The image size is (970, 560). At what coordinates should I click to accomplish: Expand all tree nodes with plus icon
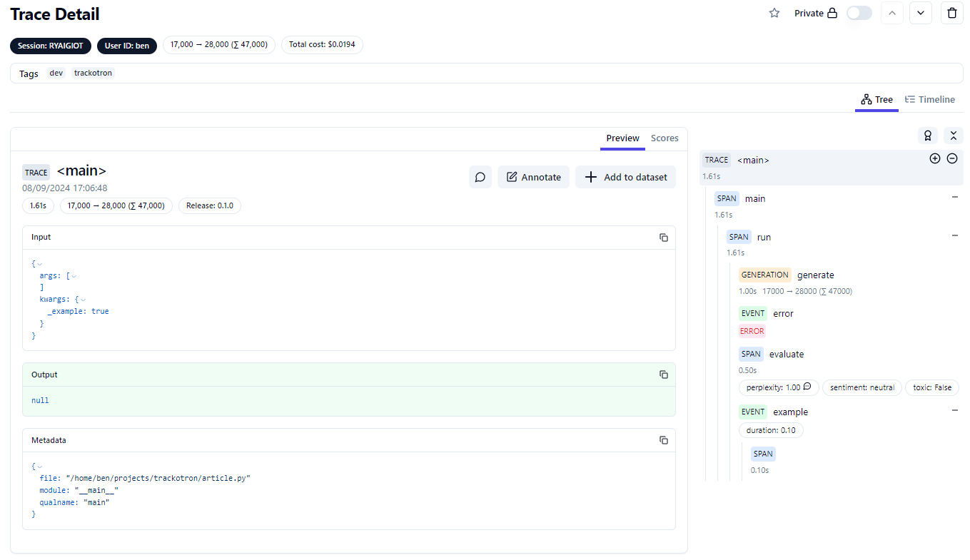click(x=934, y=158)
